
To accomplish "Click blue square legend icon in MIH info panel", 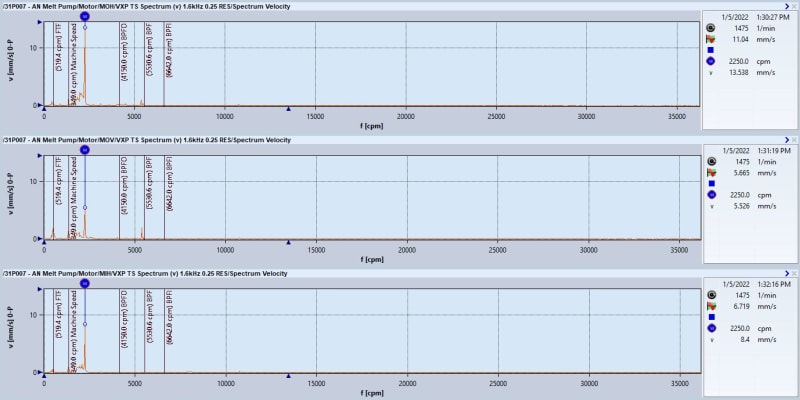I will point(712,317).
